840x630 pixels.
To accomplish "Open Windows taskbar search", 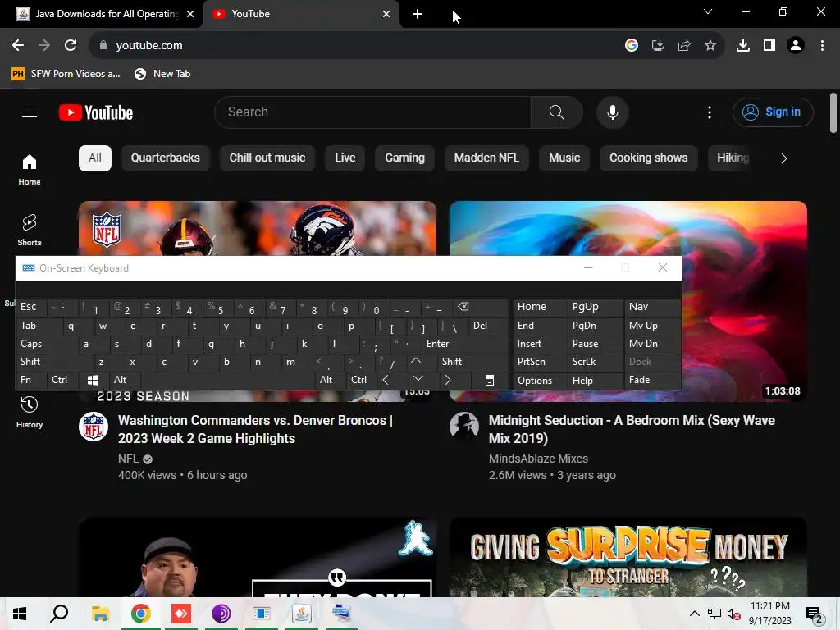I will pyautogui.click(x=59, y=614).
